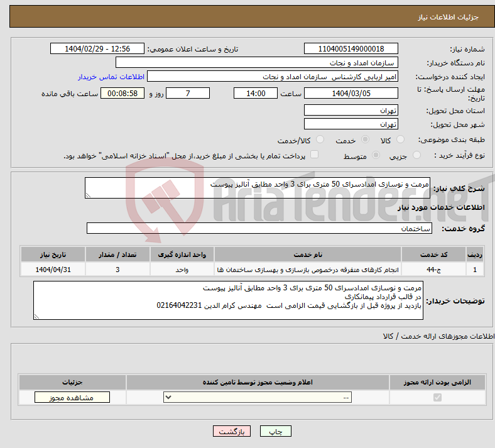
Task: Click the deadline date field 1404/03/05
Action: 351,93
